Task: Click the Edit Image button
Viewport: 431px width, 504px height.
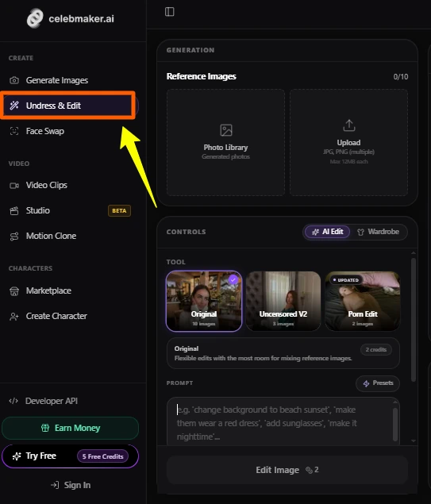Action: (x=287, y=470)
